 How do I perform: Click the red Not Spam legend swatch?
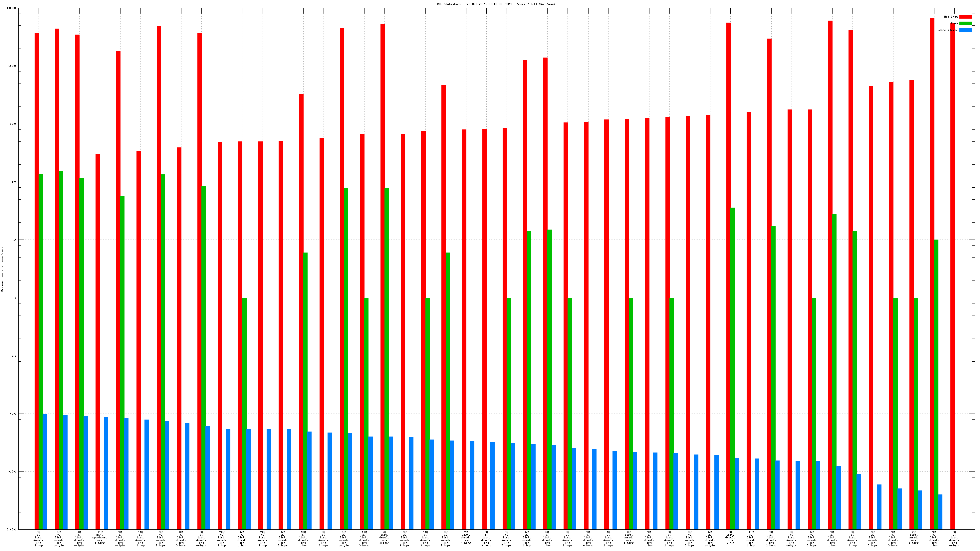click(965, 17)
